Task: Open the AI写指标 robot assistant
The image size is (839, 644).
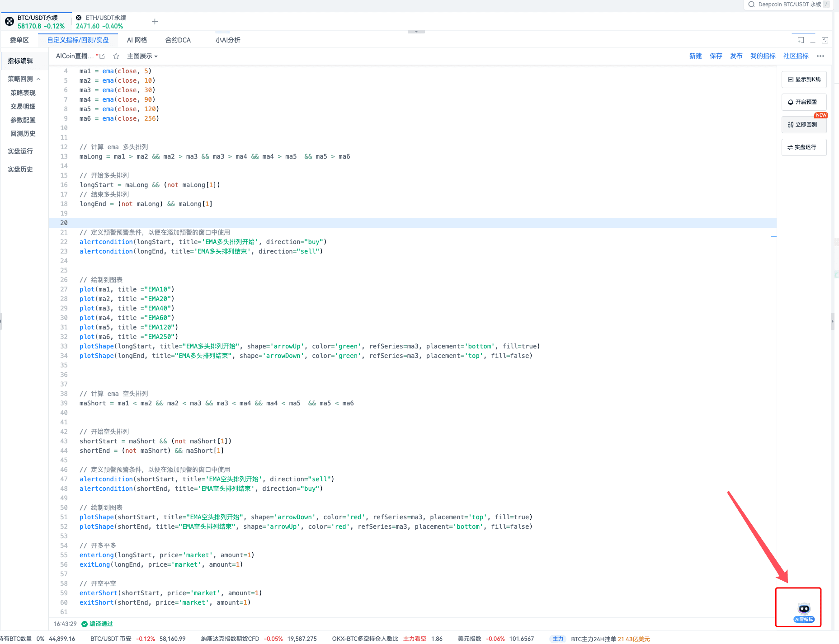Action: click(804, 612)
